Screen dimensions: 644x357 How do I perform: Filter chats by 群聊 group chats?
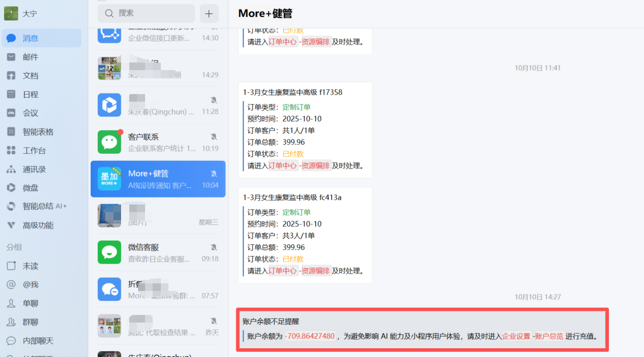coord(30,322)
